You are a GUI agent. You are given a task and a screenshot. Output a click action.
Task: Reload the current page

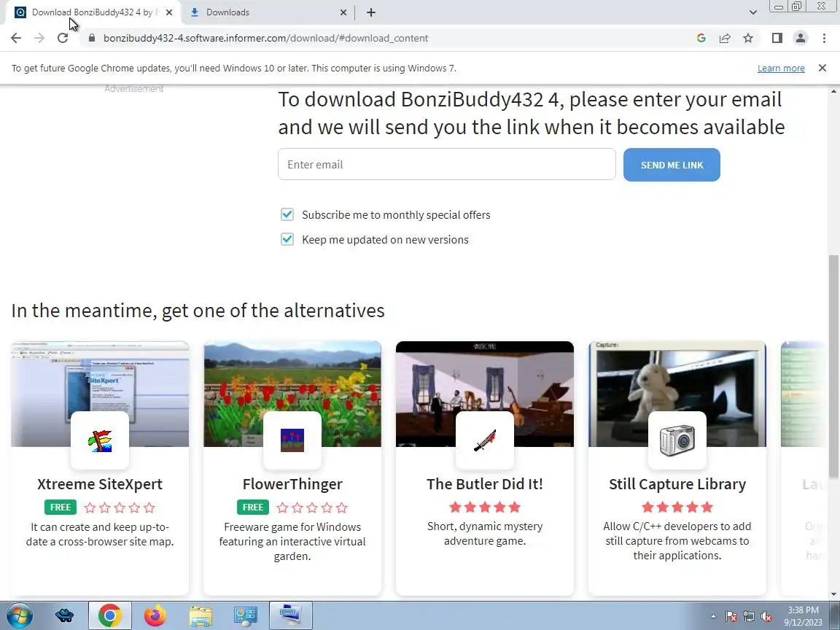63,38
